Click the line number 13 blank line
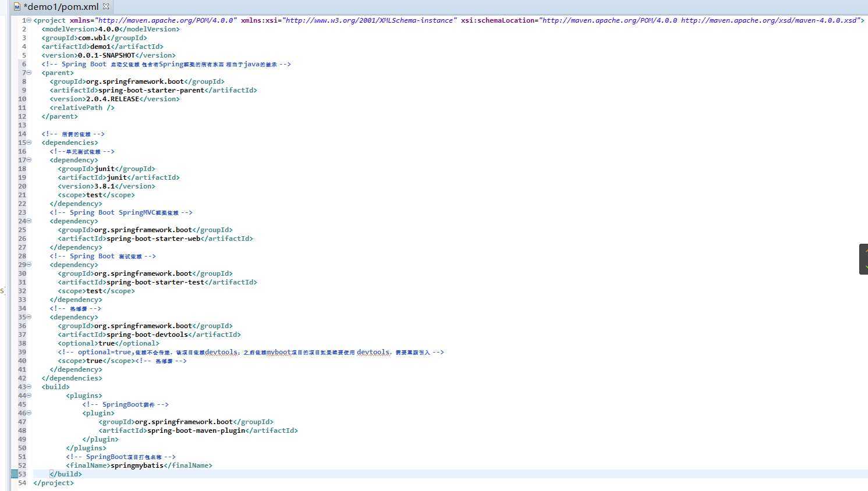Image resolution: width=868 pixels, height=491 pixels. click(22, 125)
